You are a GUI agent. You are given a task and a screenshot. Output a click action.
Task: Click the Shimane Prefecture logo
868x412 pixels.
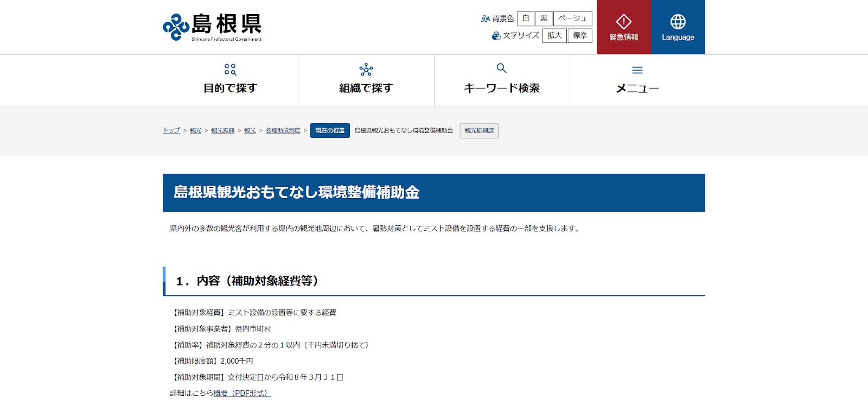(x=212, y=27)
